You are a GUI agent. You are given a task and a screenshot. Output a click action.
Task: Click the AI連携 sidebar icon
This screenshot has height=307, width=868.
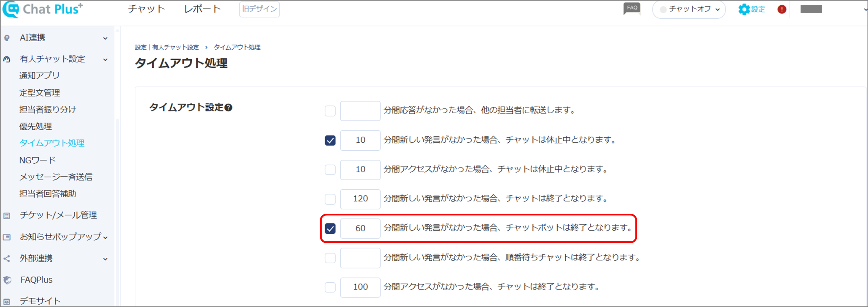tap(7, 38)
